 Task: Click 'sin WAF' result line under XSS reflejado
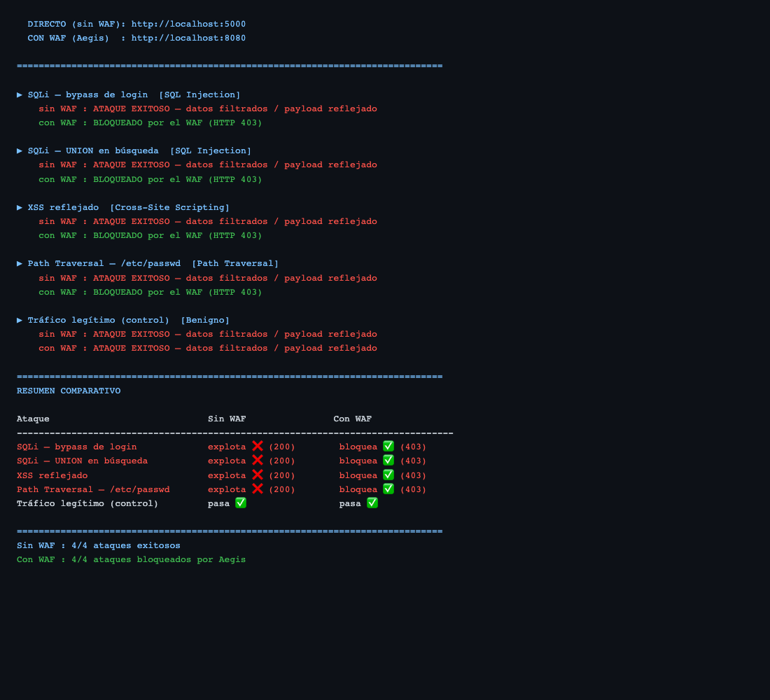coord(208,221)
